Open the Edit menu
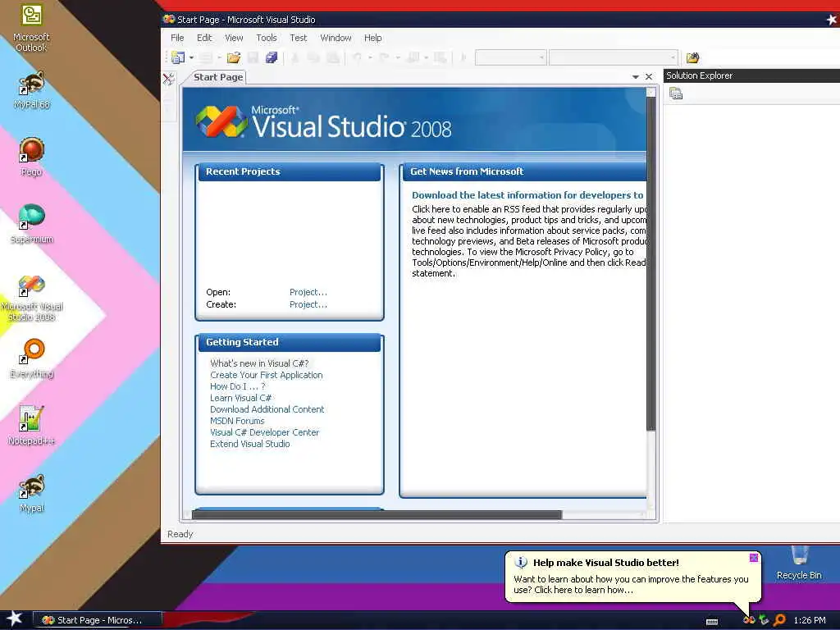This screenshot has width=840, height=630. pyautogui.click(x=204, y=38)
